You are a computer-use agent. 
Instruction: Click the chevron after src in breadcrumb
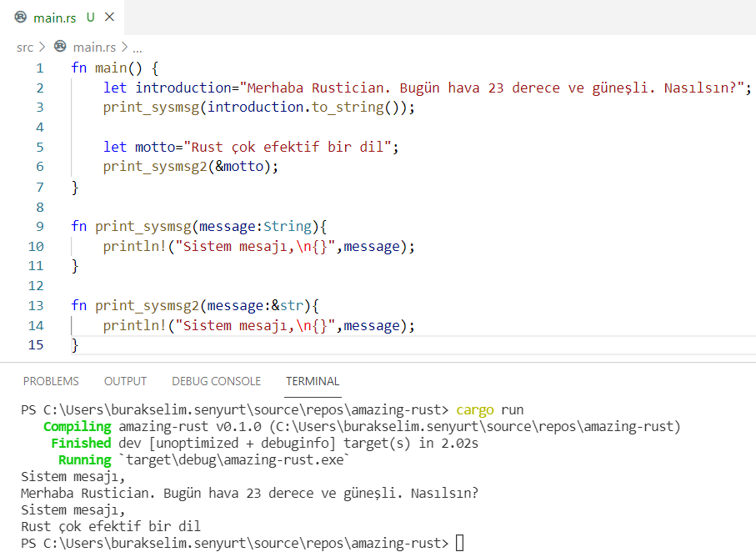click(x=42, y=47)
